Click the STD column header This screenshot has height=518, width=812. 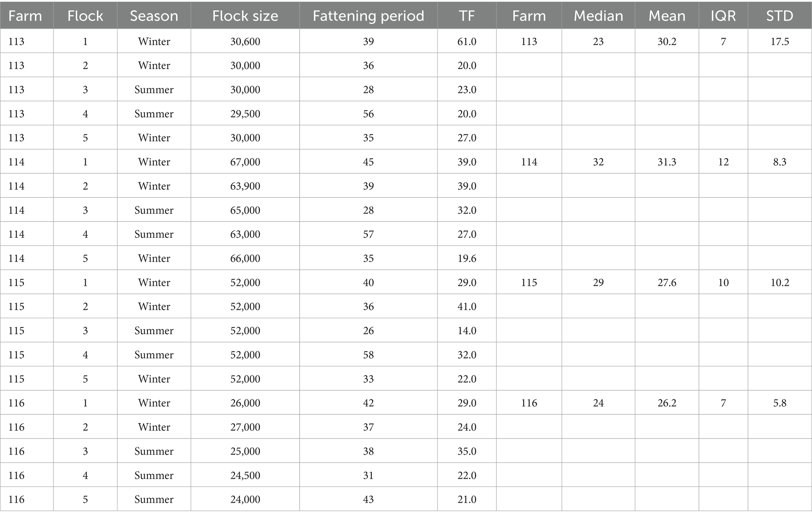(x=779, y=16)
